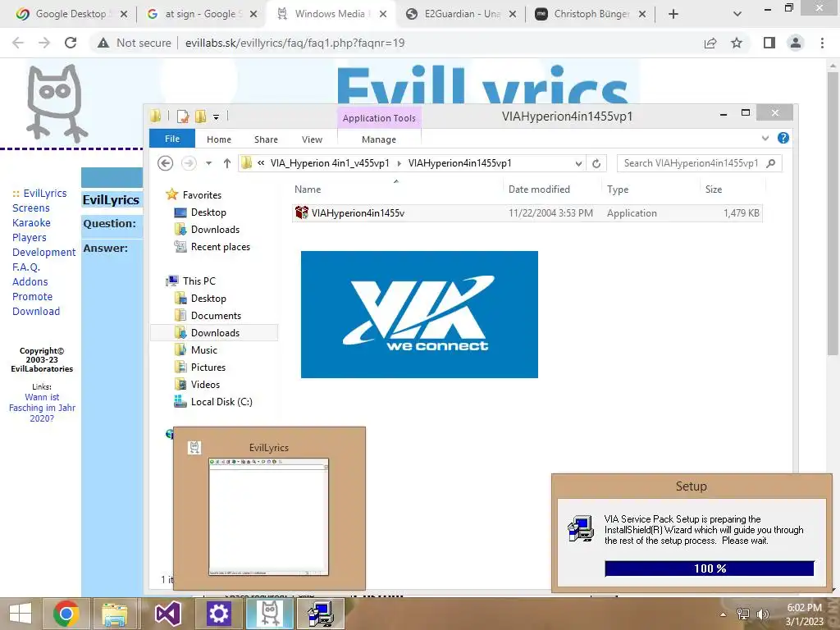
Task: Open the volume tray icon
Action: [x=762, y=614]
